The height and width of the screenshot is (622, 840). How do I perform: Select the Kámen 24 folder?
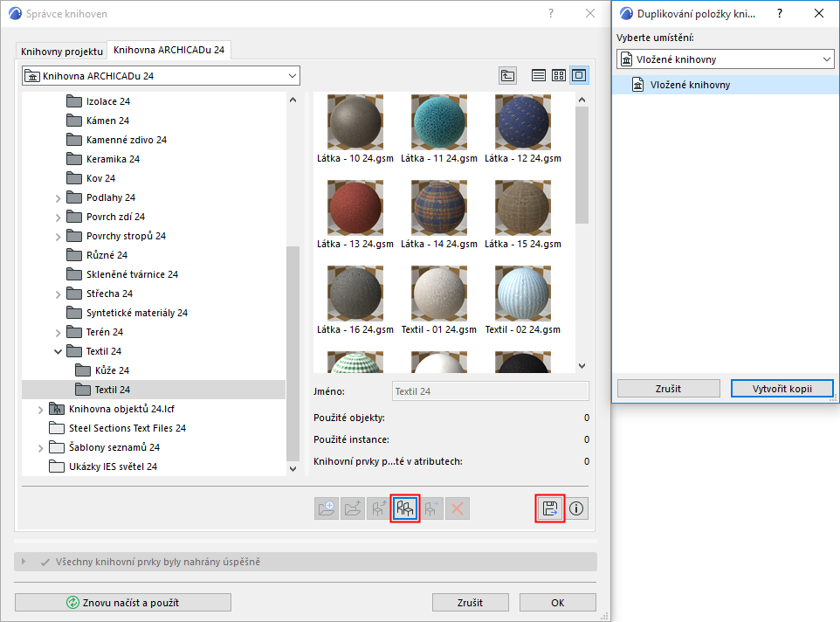click(98, 121)
